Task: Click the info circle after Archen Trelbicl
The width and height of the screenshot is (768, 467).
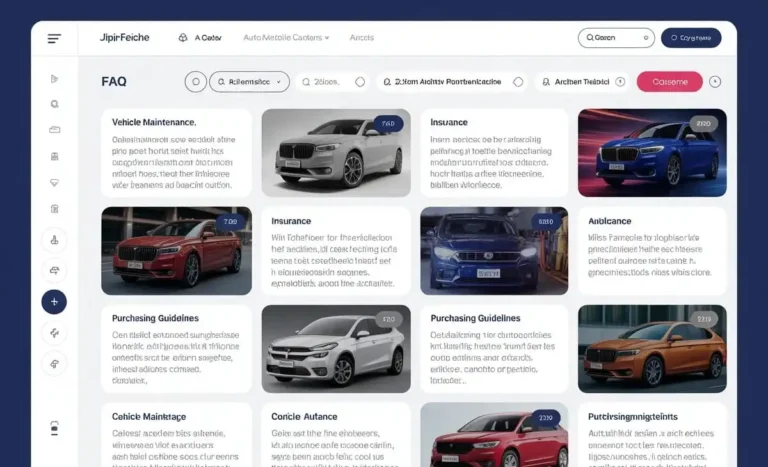Action: coord(620,82)
